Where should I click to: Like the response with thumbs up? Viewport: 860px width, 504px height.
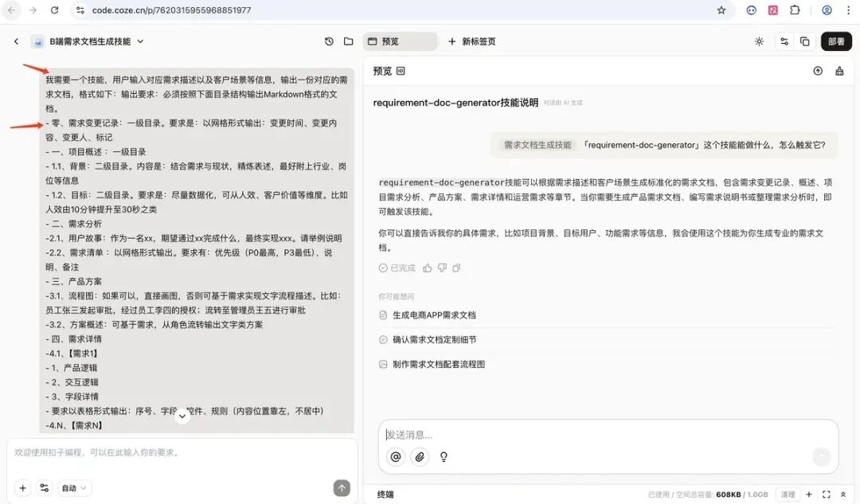point(428,268)
